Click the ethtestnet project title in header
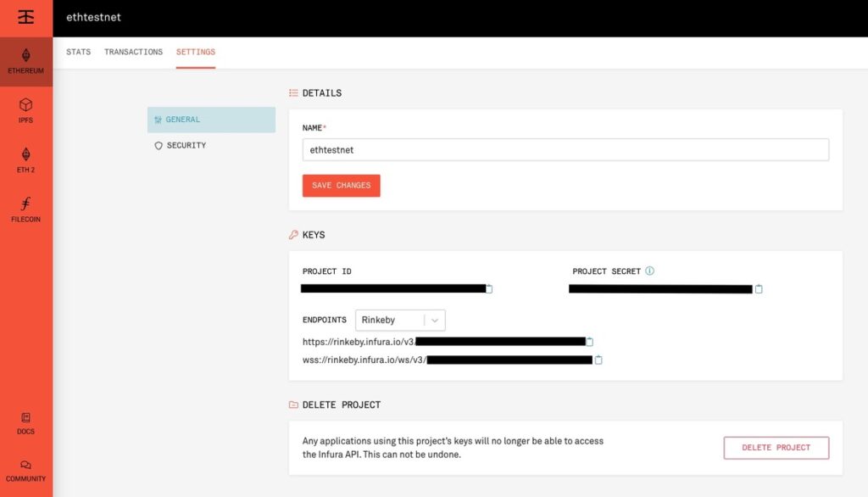868x497 pixels. click(93, 17)
